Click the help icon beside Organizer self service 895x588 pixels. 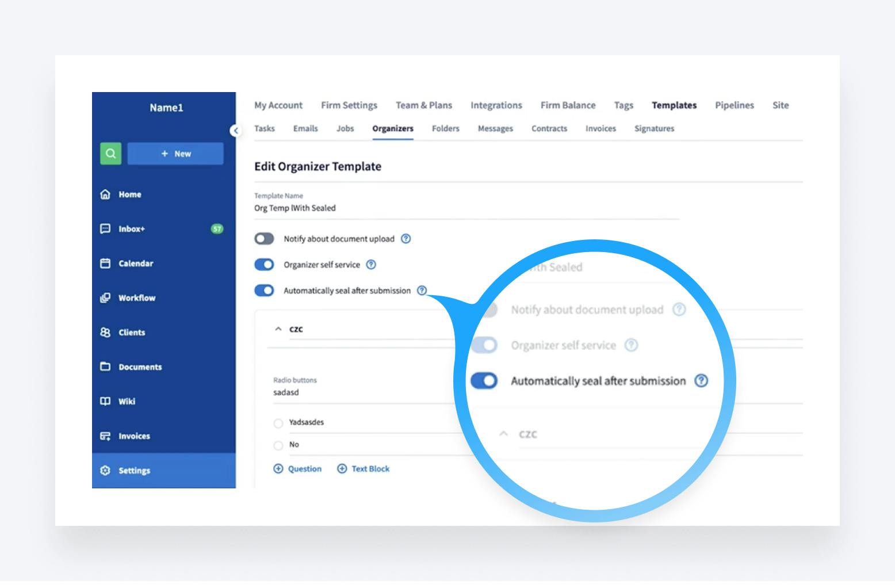(x=371, y=265)
